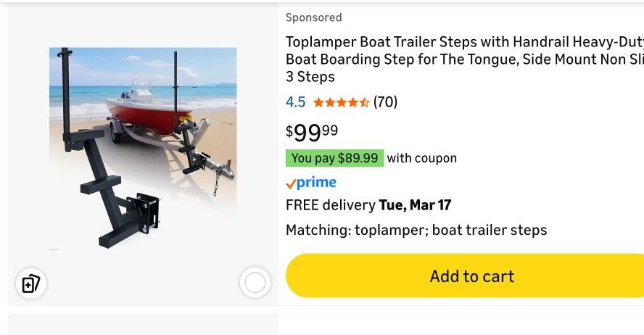Click the 4.5 rating number
Viewport: 644px width, 335px height.
(x=295, y=102)
